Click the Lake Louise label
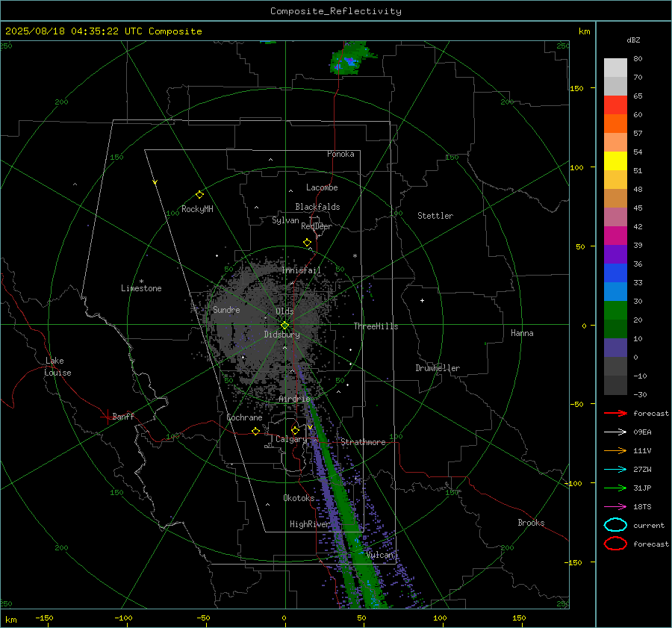 click(57, 367)
